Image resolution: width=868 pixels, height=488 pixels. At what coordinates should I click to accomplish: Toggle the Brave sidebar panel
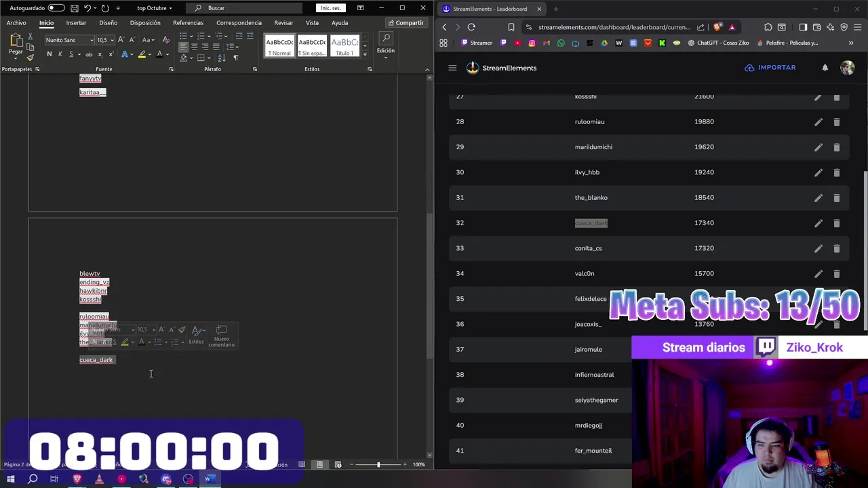[803, 27]
